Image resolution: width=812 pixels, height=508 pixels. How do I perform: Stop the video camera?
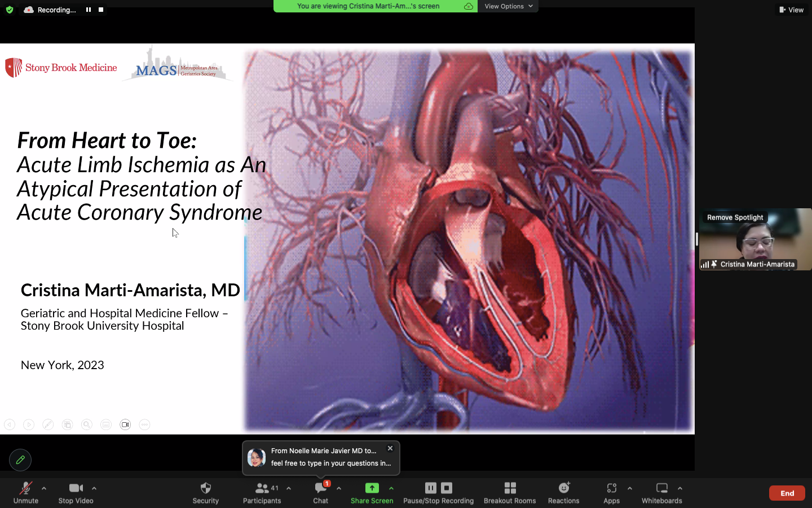(76, 493)
